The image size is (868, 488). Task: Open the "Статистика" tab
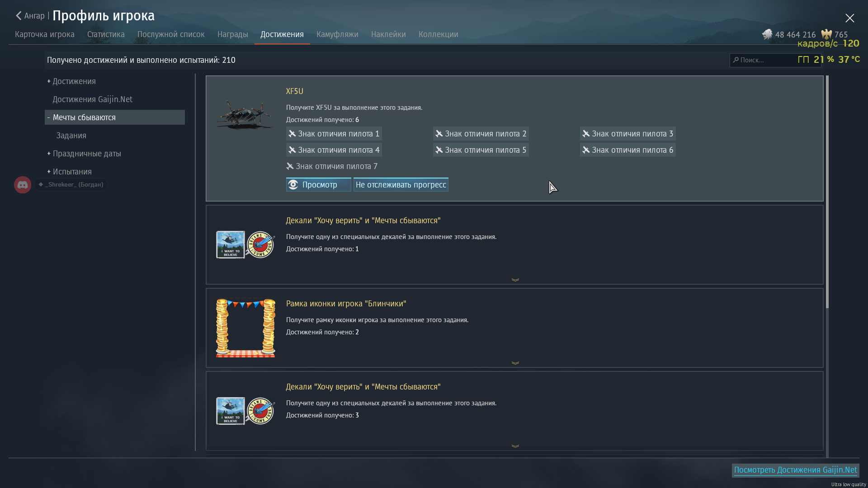[106, 34]
